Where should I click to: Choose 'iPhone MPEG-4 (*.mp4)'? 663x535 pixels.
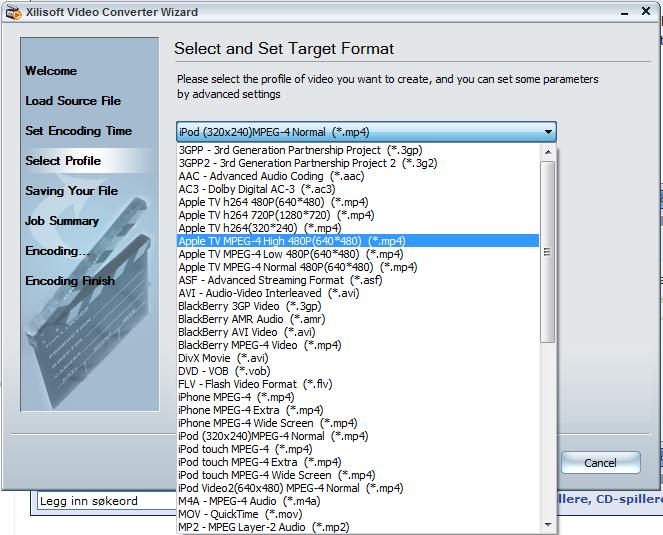(358, 397)
